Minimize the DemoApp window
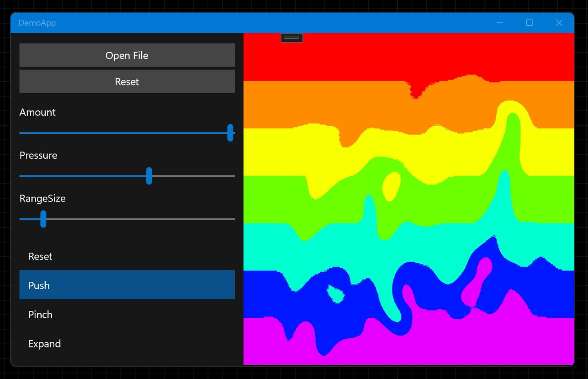Viewport: 588px width, 379px height. tap(500, 23)
